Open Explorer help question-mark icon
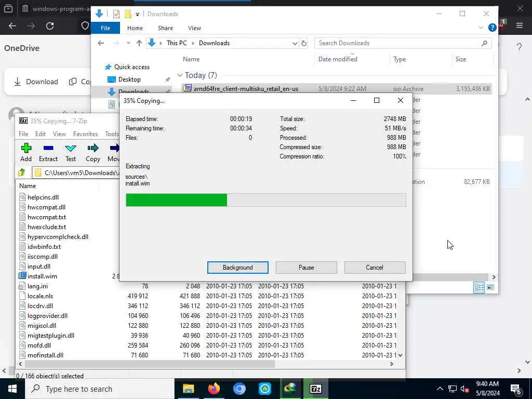Viewport: 532px width, 399px height. [493, 28]
